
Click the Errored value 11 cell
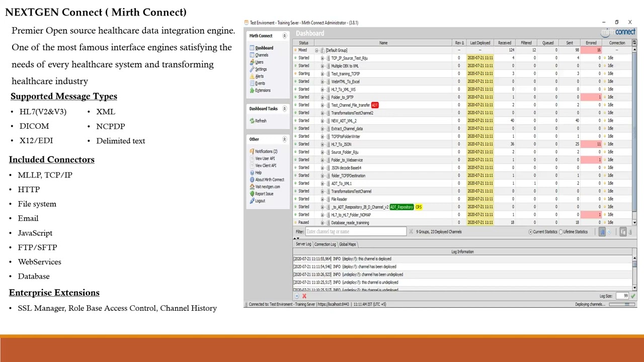[591, 144]
